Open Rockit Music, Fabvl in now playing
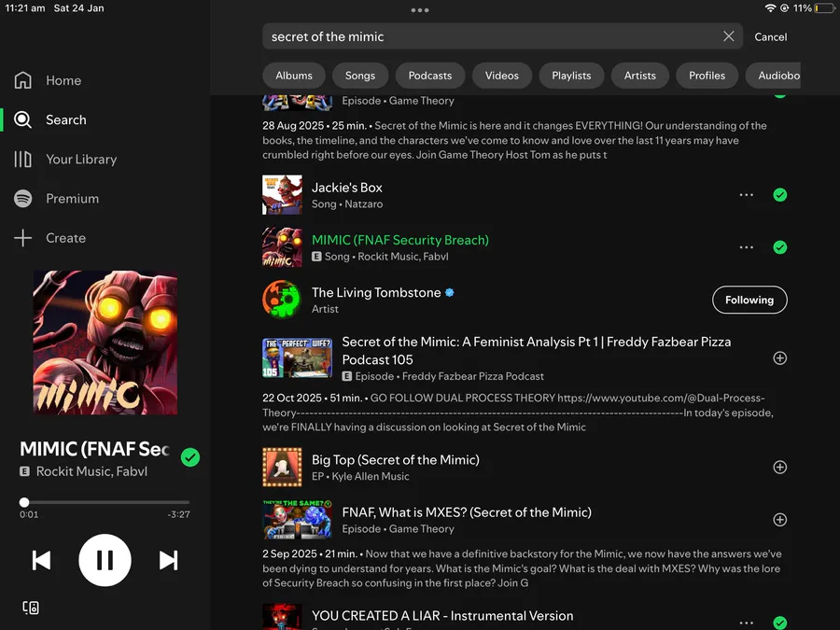The image size is (840, 630). 91,471
